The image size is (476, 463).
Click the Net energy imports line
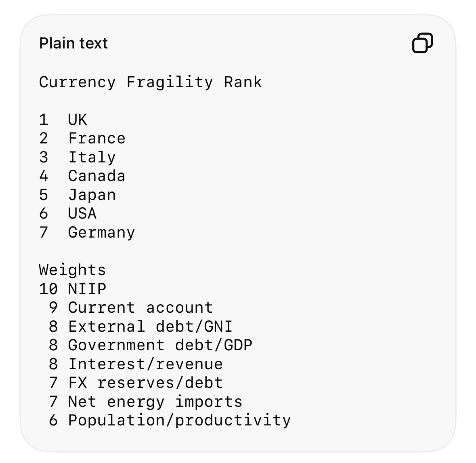tap(145, 402)
